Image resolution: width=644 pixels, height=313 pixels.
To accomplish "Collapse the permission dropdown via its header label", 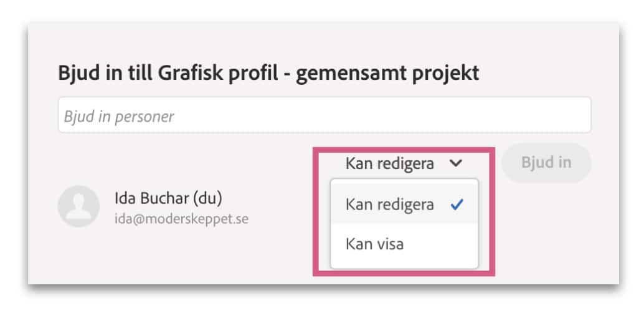I will click(390, 164).
